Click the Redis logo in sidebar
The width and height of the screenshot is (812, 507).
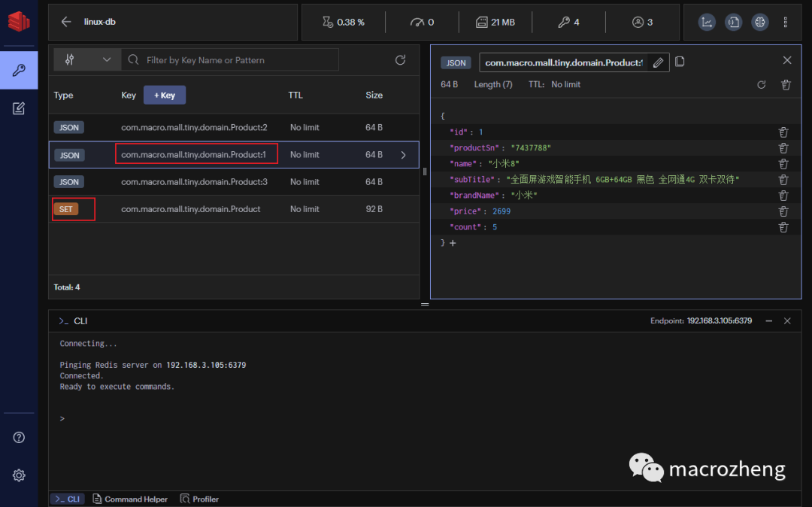(x=19, y=21)
